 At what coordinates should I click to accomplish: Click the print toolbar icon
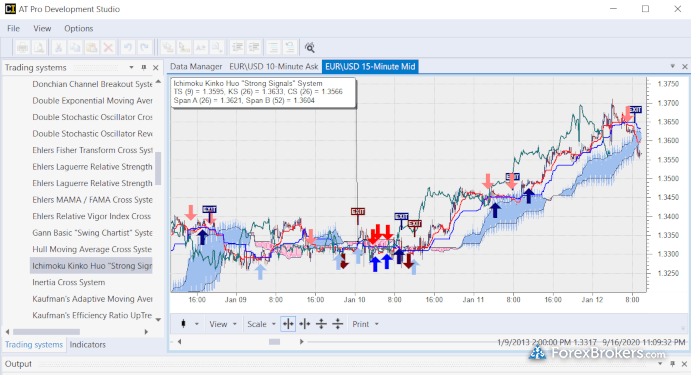tap(22, 47)
